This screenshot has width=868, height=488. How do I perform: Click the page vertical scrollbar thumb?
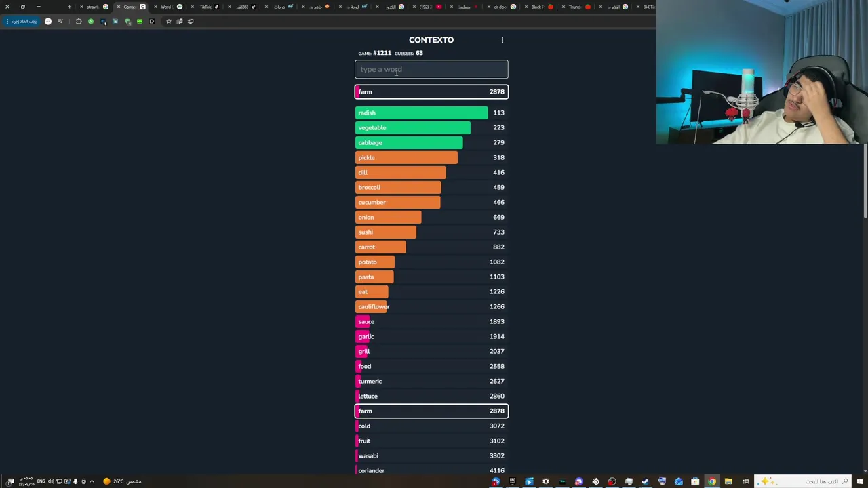point(866,181)
